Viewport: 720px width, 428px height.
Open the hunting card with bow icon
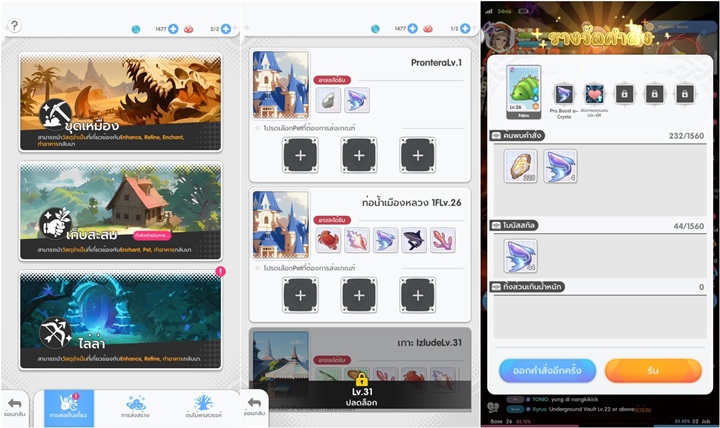tap(120, 320)
